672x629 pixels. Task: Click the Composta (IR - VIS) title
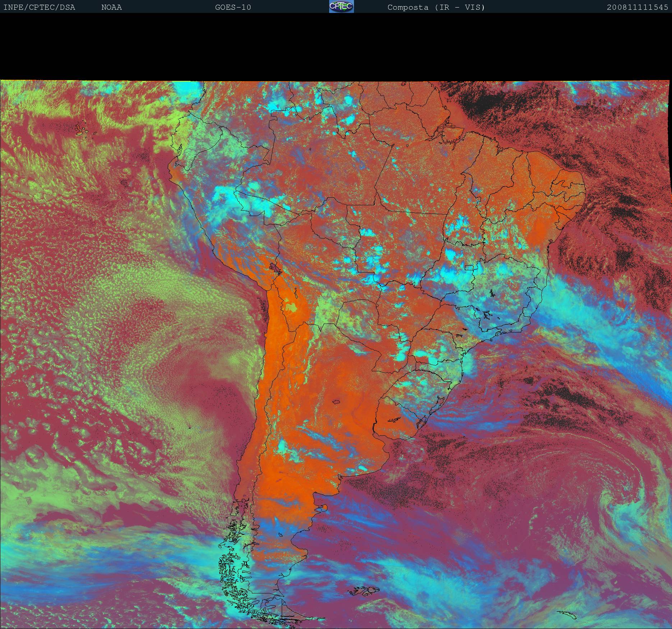click(436, 8)
